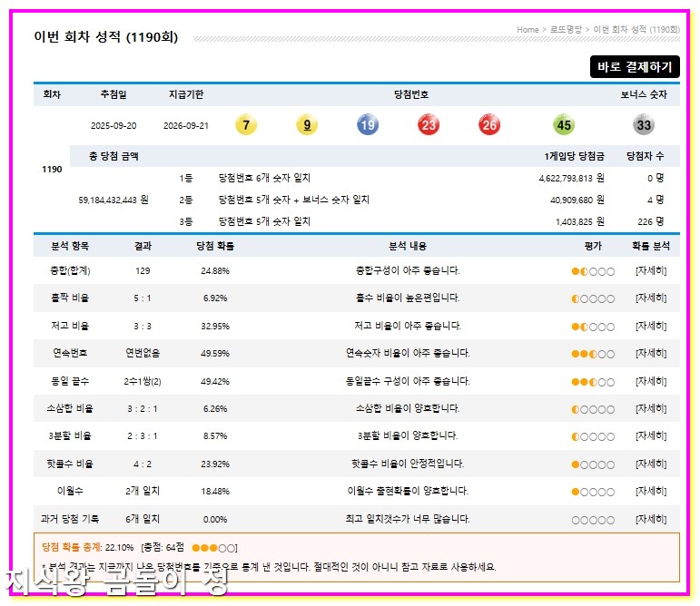The width and height of the screenshot is (700, 606).
Task: Click the second prize amount 40,909,680 원
Action: pos(577,200)
